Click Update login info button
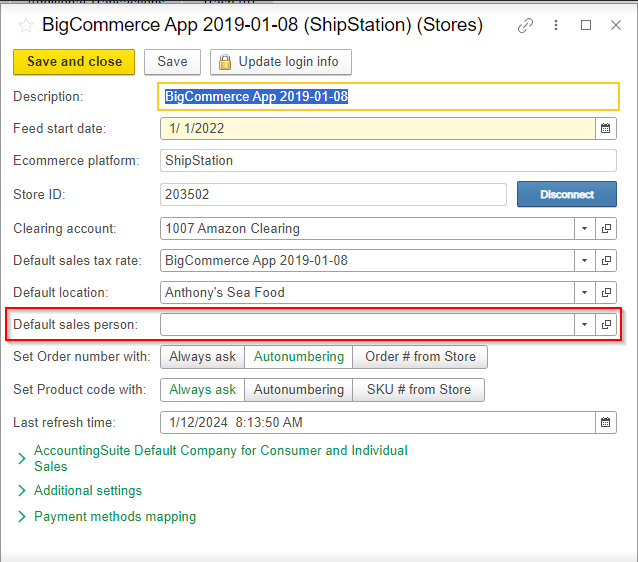The image size is (638, 562). [x=281, y=62]
